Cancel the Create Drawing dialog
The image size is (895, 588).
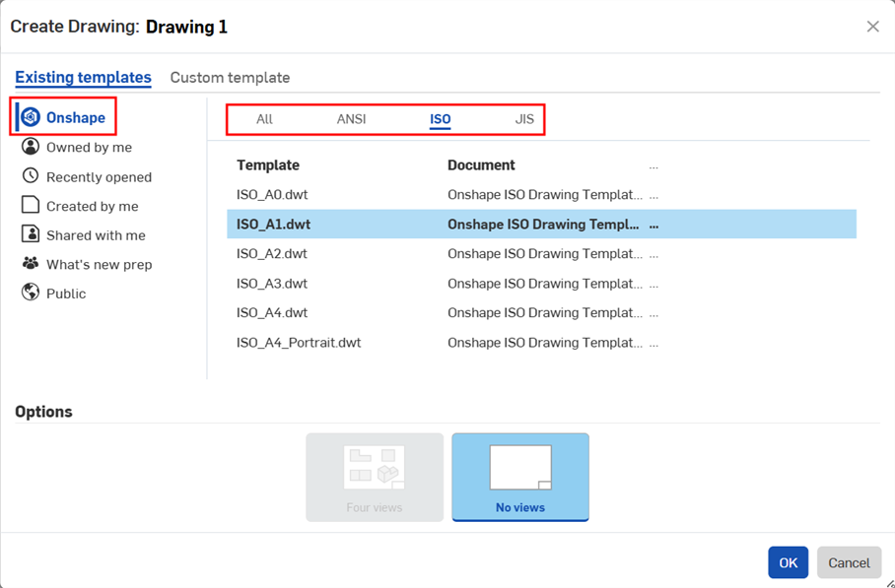[849, 562]
